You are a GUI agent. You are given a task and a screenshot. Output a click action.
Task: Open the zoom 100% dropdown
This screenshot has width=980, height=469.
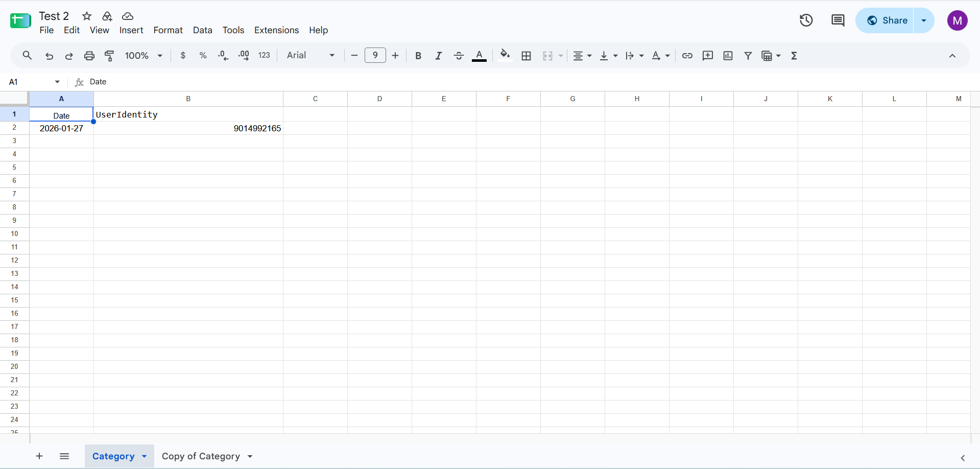click(144, 56)
